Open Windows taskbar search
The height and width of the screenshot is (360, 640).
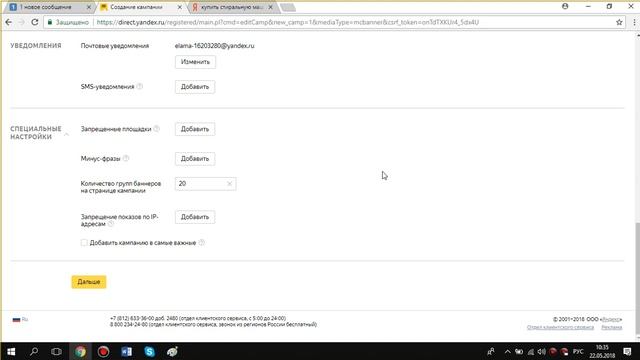[34, 351]
